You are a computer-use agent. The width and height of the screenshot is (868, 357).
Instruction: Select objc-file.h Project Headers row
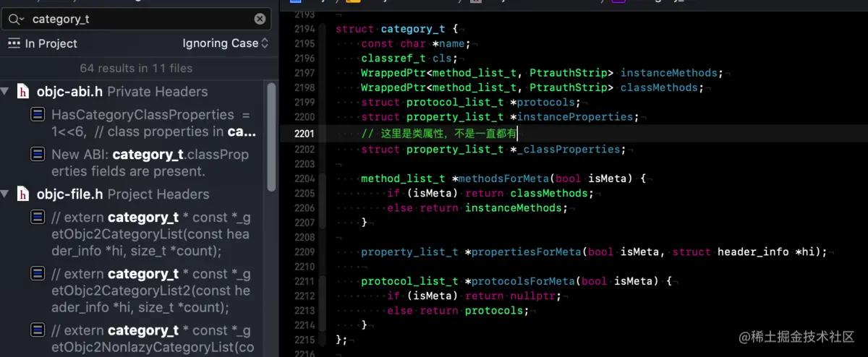[133, 194]
